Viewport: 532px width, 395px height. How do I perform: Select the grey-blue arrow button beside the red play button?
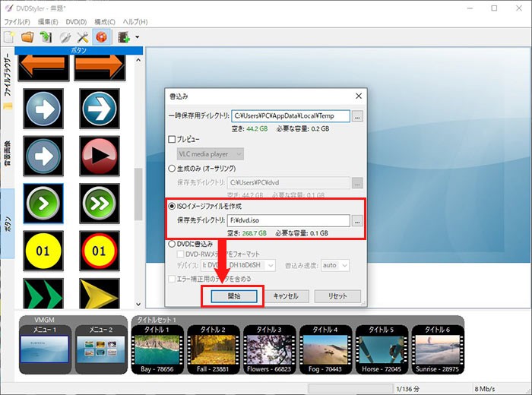(43, 156)
